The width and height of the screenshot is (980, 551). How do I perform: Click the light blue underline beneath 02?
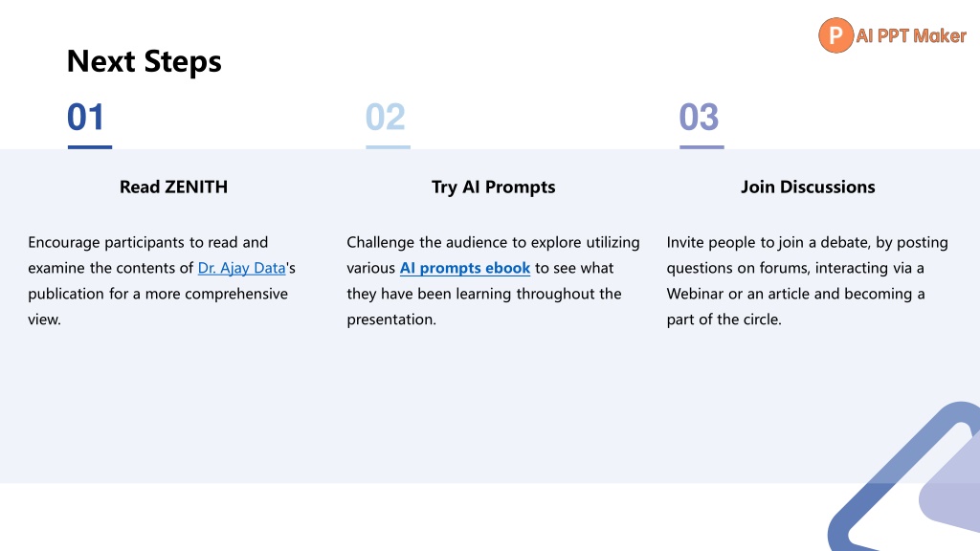tap(389, 147)
